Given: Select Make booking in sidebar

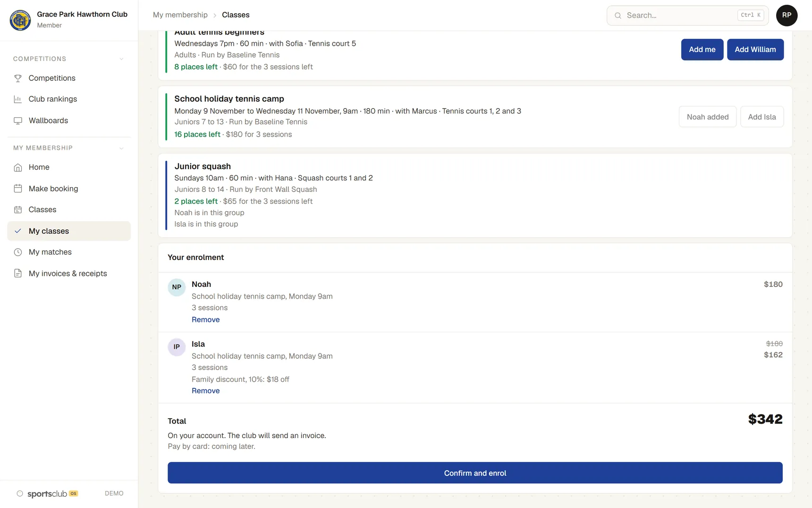Looking at the screenshot, I should [69, 189].
